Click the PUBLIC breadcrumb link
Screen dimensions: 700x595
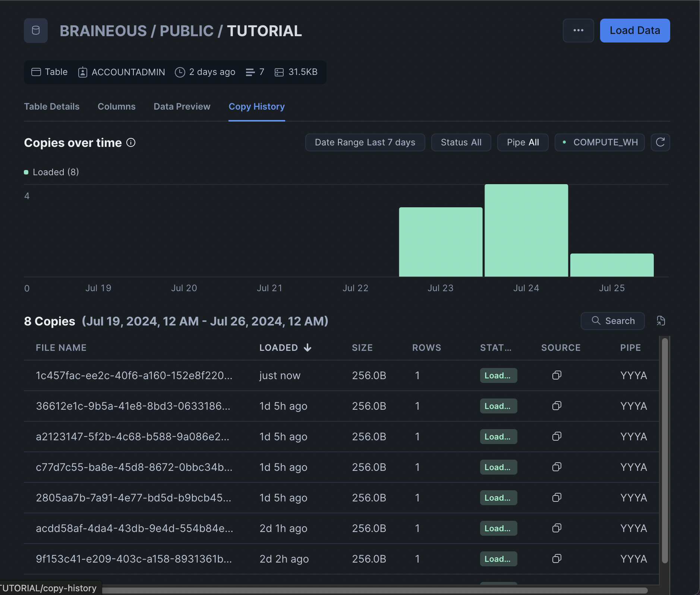(187, 31)
